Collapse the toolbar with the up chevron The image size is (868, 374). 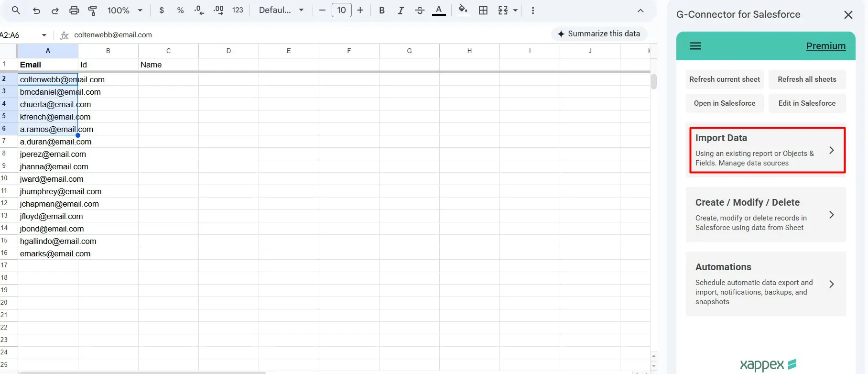[640, 11]
